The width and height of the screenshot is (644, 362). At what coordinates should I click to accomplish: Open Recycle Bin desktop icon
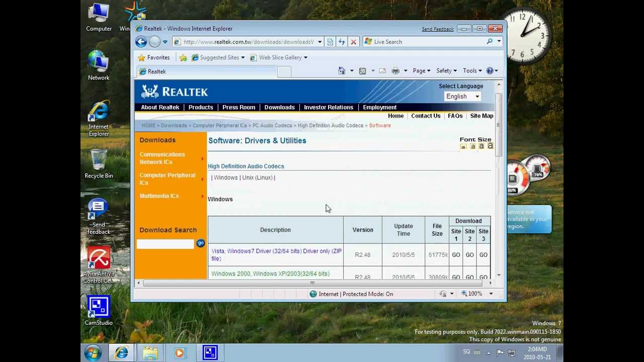tap(99, 164)
